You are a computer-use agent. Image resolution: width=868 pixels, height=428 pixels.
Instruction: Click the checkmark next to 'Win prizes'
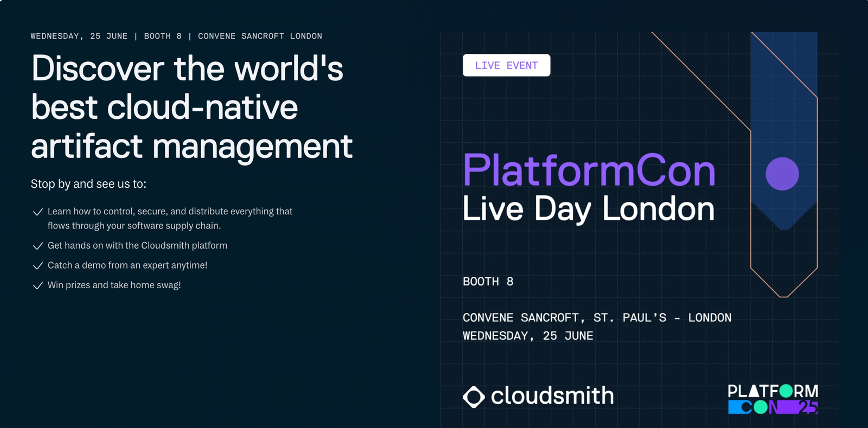point(38,286)
